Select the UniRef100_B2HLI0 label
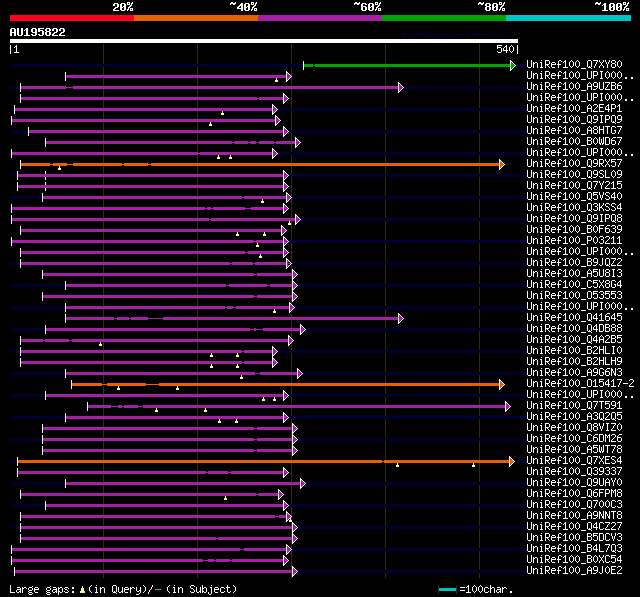The height and width of the screenshot is (597, 640). click(x=574, y=351)
